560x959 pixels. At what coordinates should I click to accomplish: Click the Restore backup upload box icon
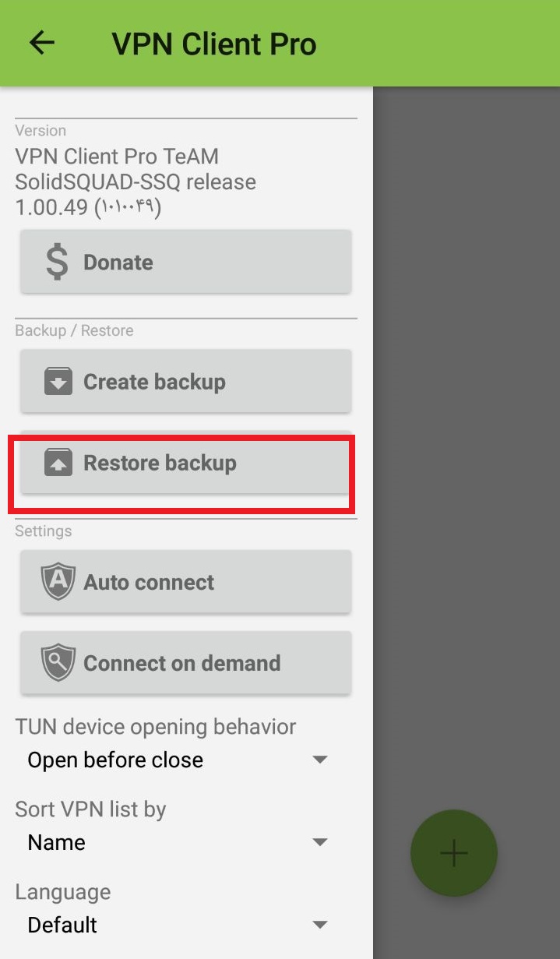pos(58,463)
